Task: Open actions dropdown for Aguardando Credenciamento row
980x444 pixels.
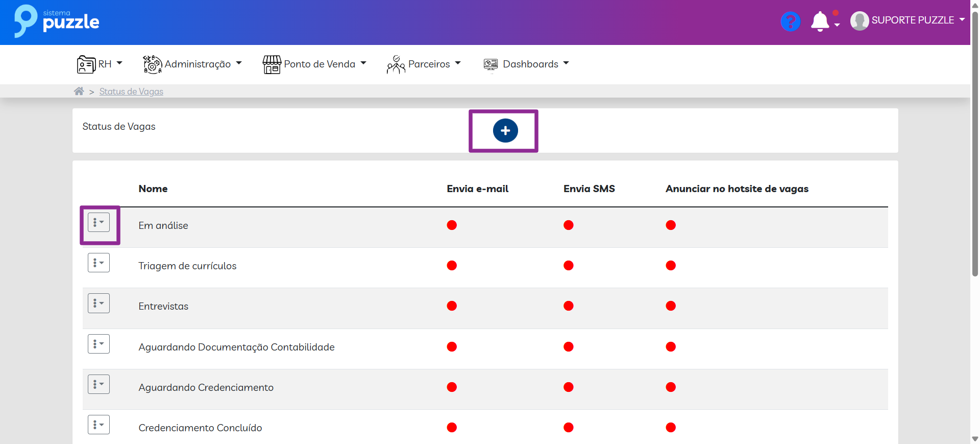Action: point(99,384)
